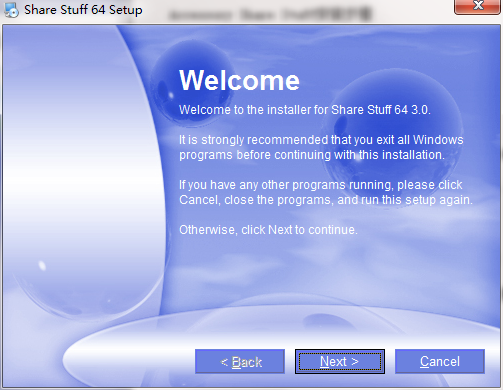Cancel the Share Stuff 64 installation
This screenshot has height=390, width=503.
(x=440, y=361)
